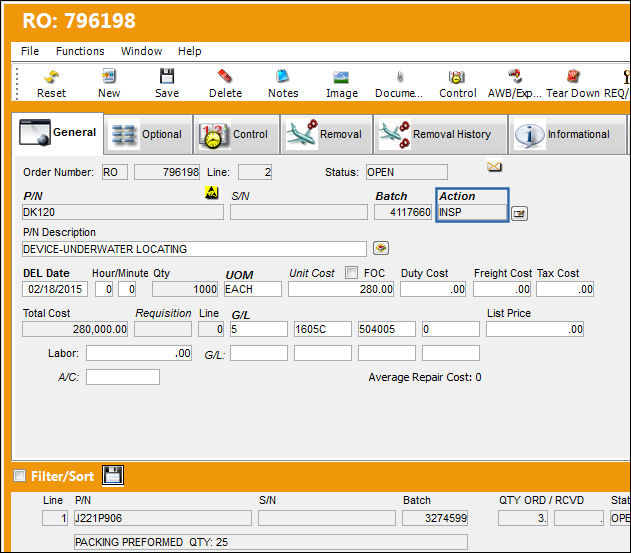The height and width of the screenshot is (553, 631).
Task: Create a new record with New icon
Action: coord(109,84)
